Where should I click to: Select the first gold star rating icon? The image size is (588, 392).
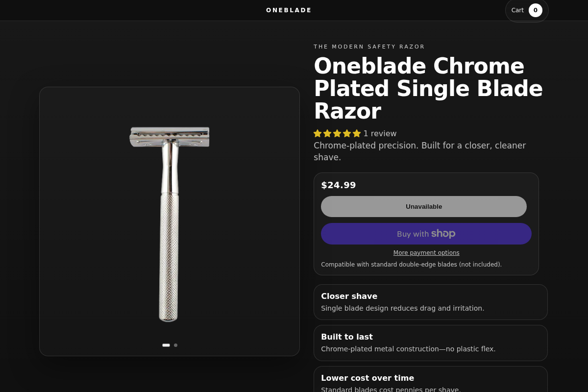318,133
